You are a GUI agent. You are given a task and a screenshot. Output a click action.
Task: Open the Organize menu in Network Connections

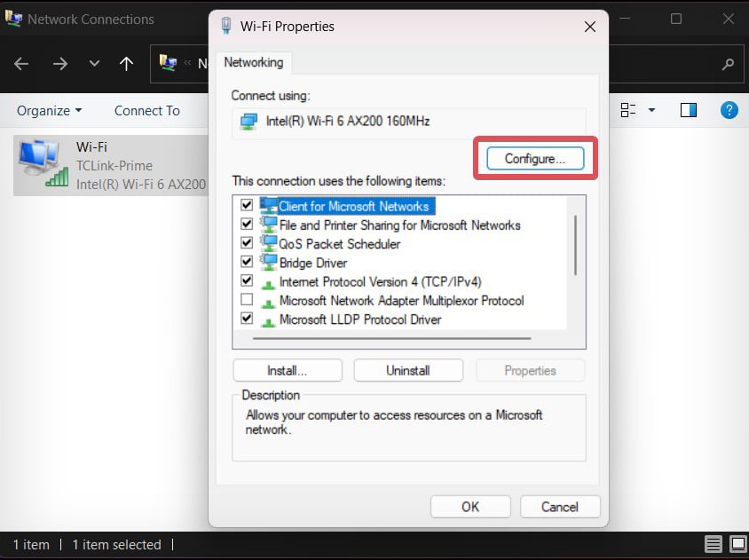click(49, 111)
